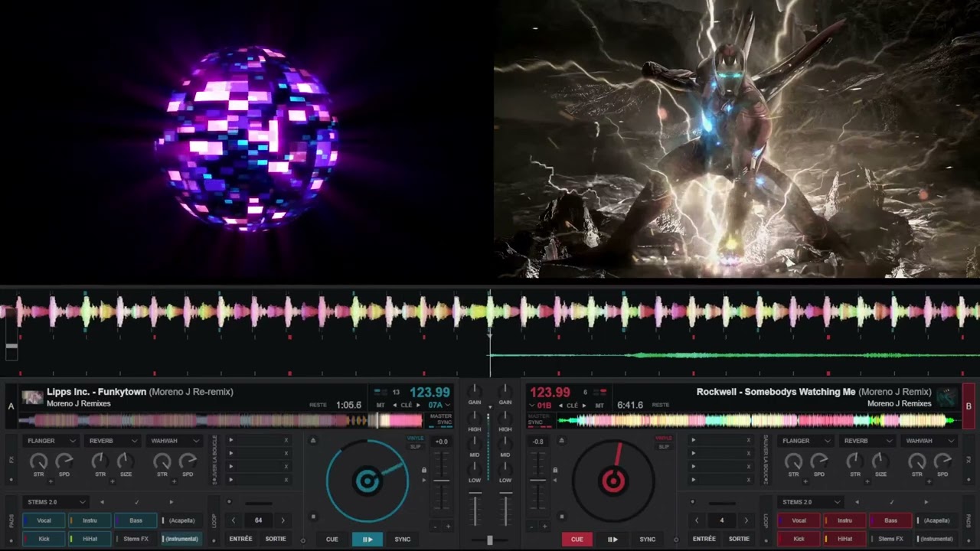Raise deck A key with right arrow

[418, 405]
